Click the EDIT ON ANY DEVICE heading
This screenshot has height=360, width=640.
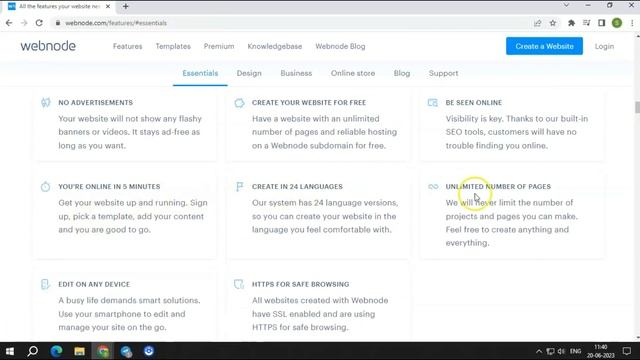[94, 284]
